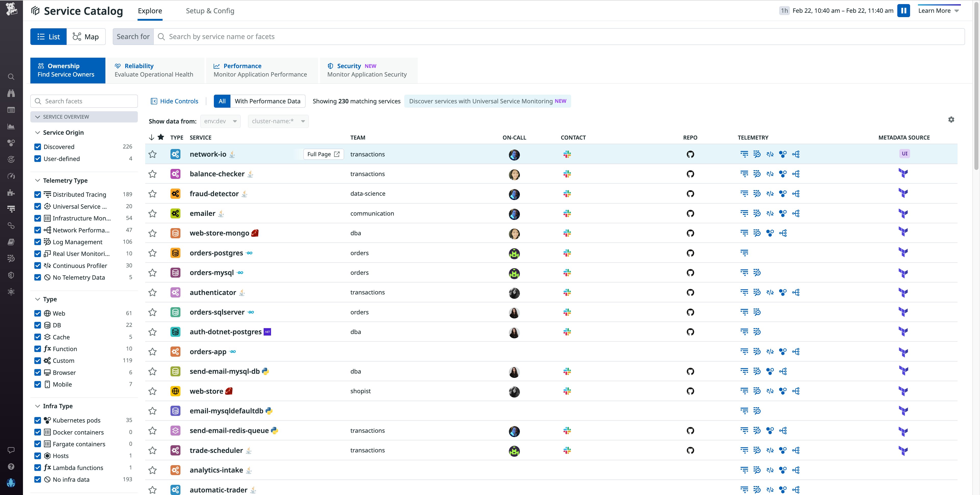
Task: Pause the live time range updates
Action: tap(904, 10)
